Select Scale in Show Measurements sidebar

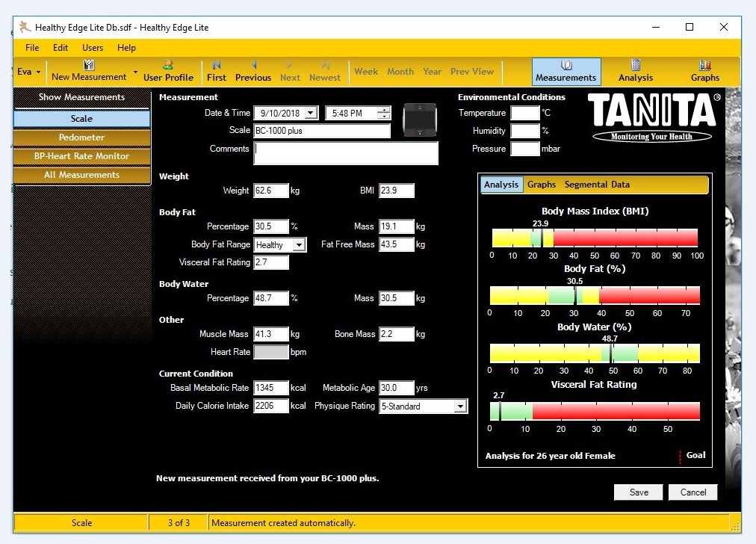coord(82,118)
